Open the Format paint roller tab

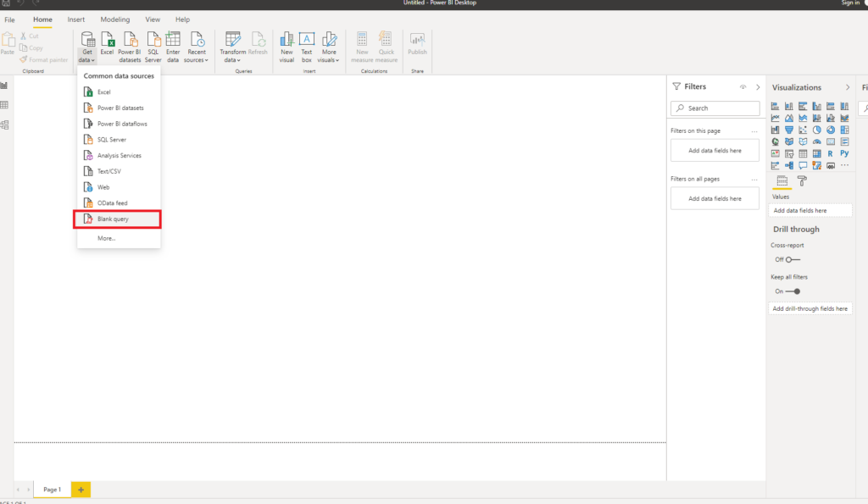pos(802,181)
